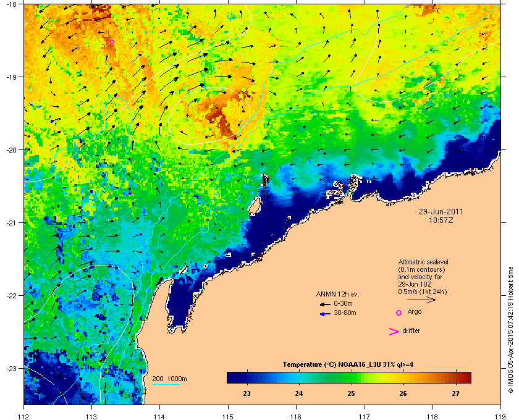Image resolution: width=519 pixels, height=420 pixels.
Task: Click the 30-80m legend text
Action: pos(345,313)
